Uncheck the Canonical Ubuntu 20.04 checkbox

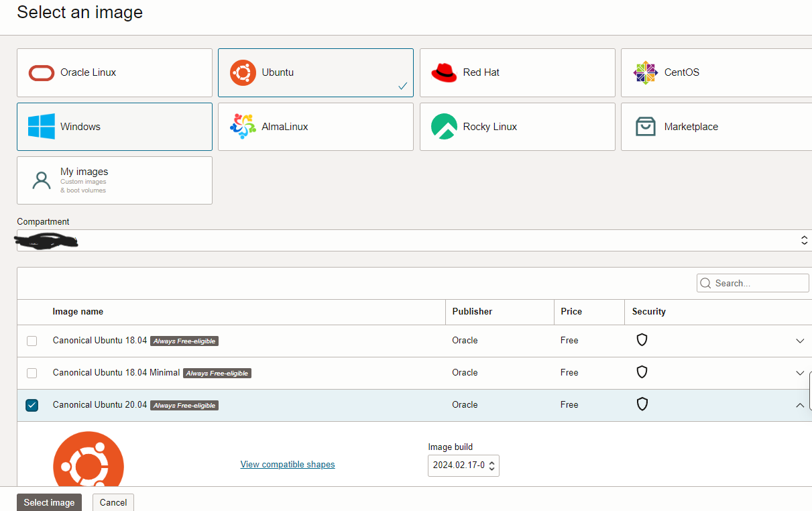tap(32, 405)
